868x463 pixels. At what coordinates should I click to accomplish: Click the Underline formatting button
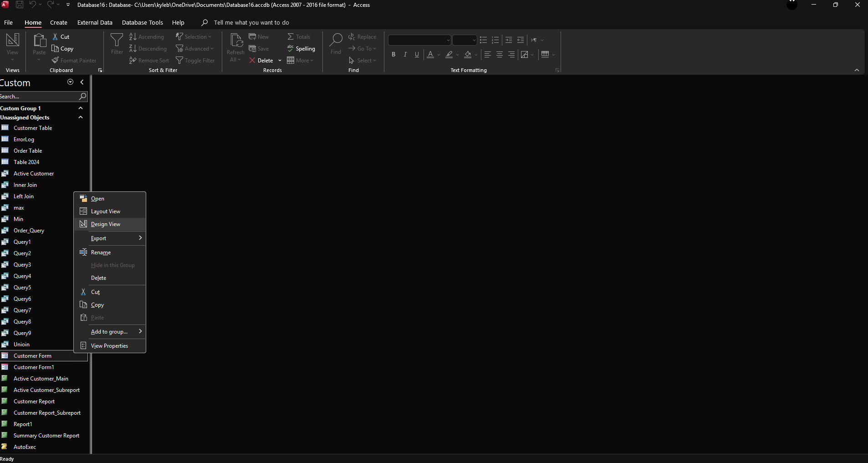coord(417,55)
